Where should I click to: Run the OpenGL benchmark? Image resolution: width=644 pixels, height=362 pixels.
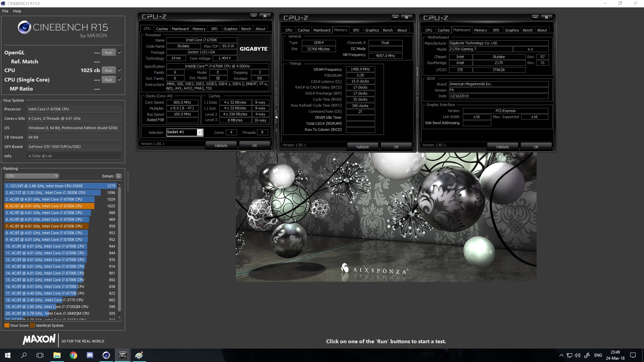pyautogui.click(x=108, y=53)
